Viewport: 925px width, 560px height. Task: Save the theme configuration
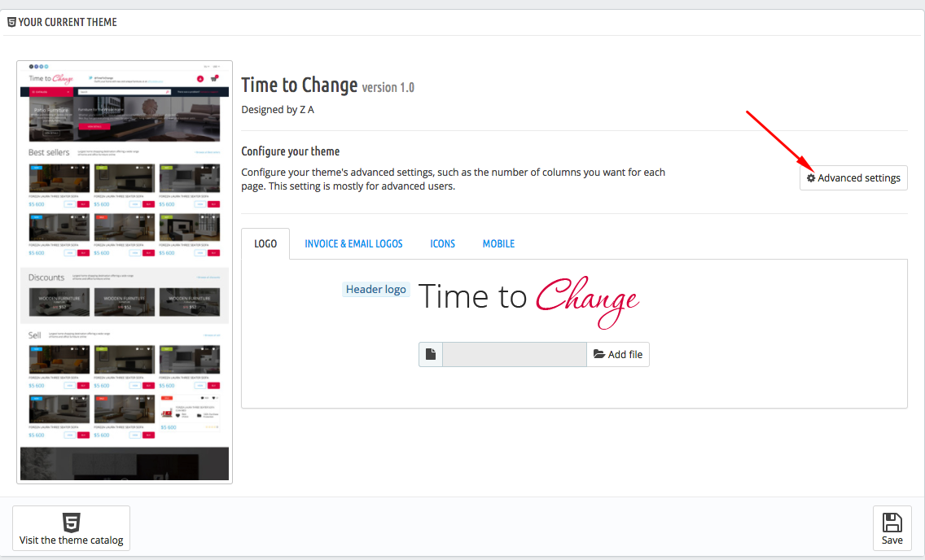coord(892,528)
